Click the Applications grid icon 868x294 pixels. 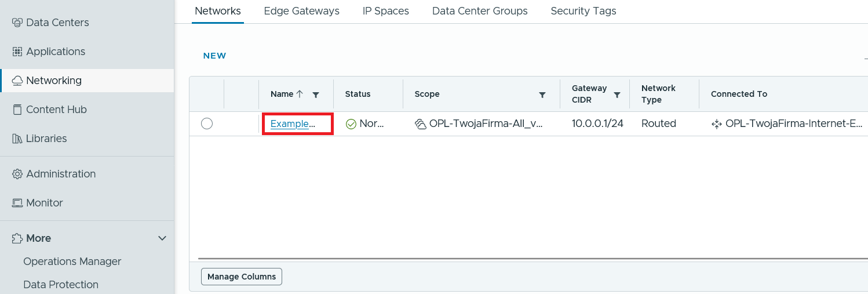click(x=17, y=52)
